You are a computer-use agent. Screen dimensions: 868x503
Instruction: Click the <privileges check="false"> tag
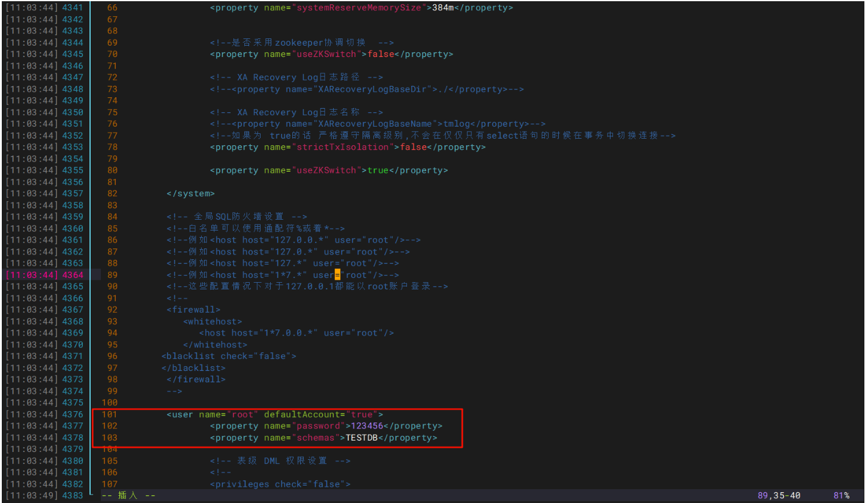(x=280, y=484)
